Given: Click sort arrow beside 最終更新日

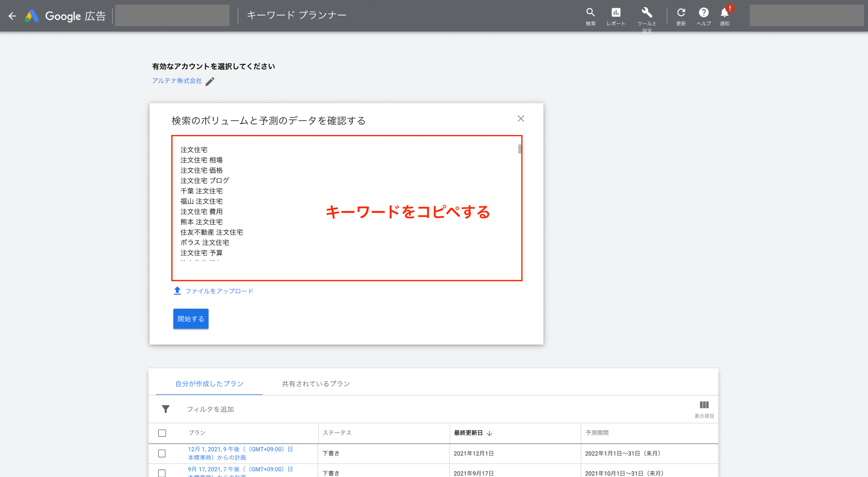Looking at the screenshot, I should 490,433.
